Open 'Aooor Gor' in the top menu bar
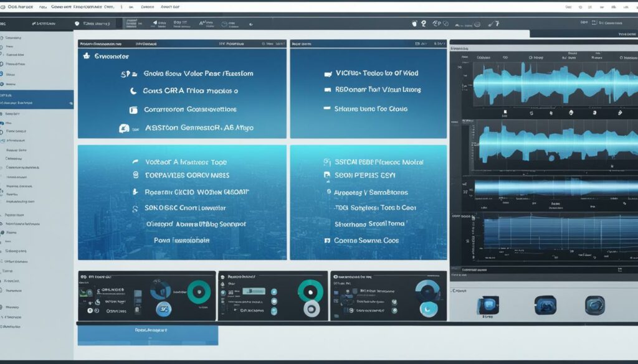The height and width of the screenshot is (364, 638). tap(169, 7)
